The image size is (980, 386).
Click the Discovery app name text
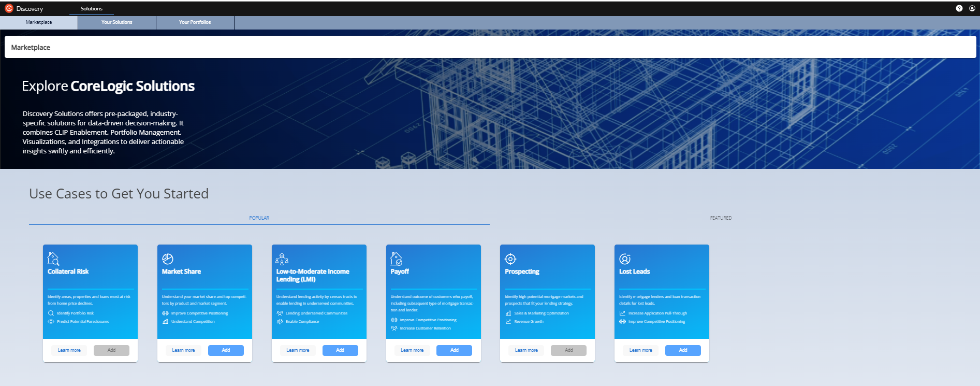[x=30, y=9]
